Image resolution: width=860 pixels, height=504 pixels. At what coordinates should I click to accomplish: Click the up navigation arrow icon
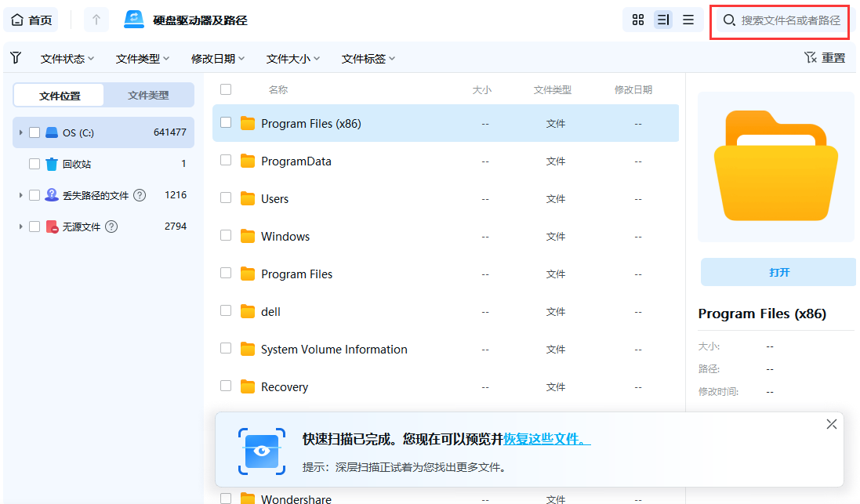click(94, 19)
